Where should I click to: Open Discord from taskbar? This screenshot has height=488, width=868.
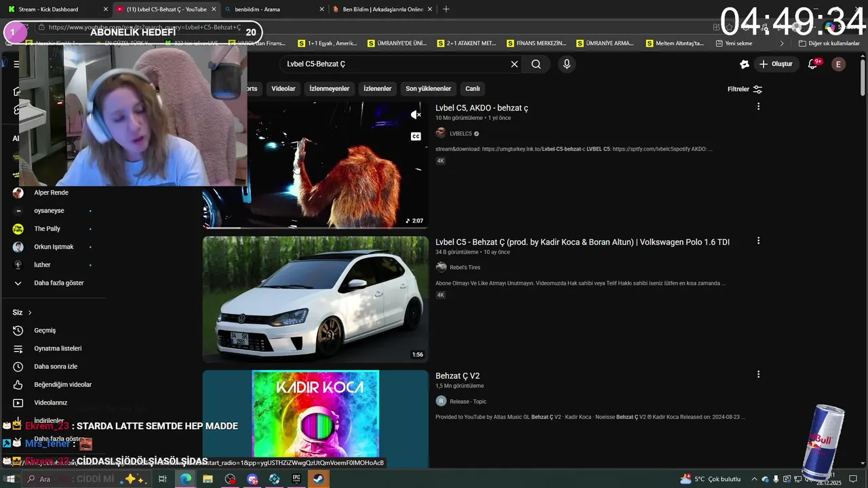pos(252,479)
